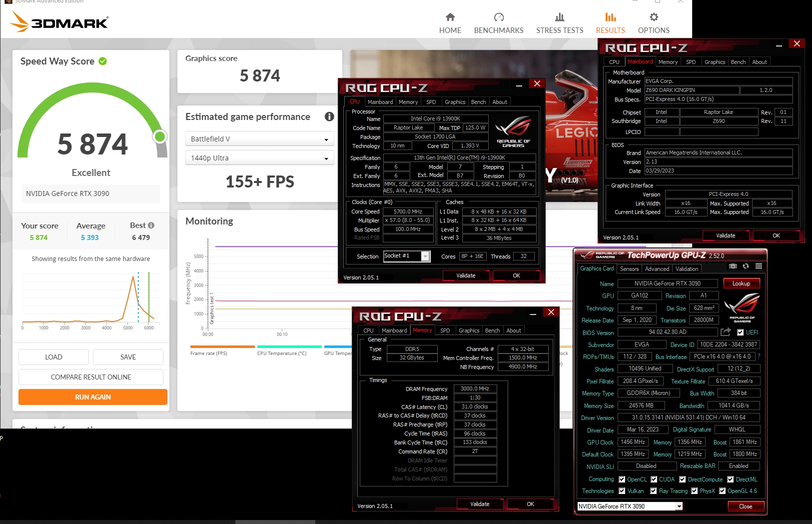Click OK in the CPU-Z Memory window
The height and width of the screenshot is (524, 812).
pyautogui.click(x=530, y=504)
